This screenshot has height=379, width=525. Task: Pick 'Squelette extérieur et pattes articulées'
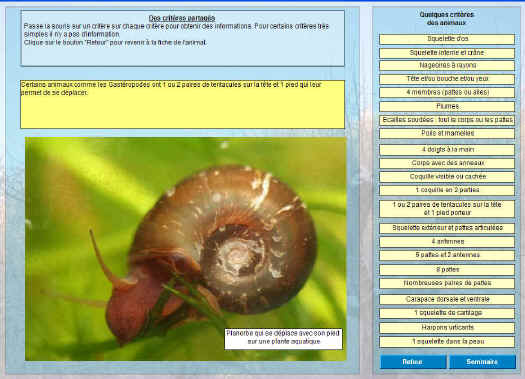click(447, 228)
